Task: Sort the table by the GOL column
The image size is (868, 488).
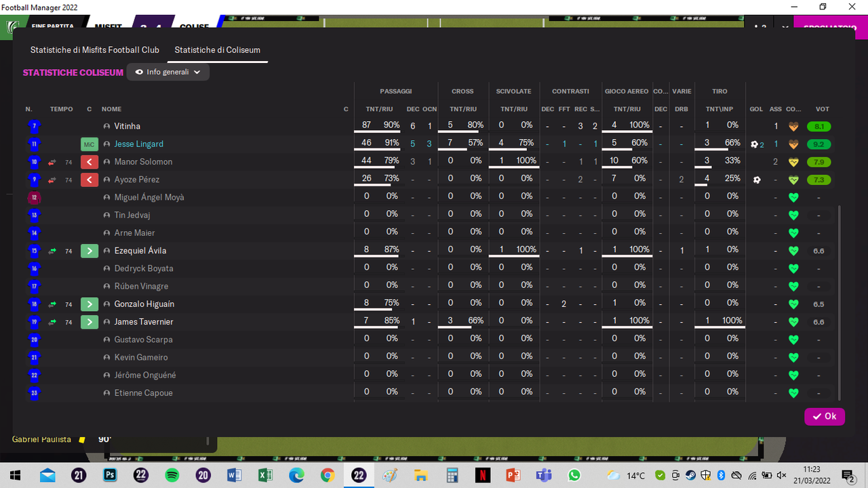Action: (x=756, y=109)
